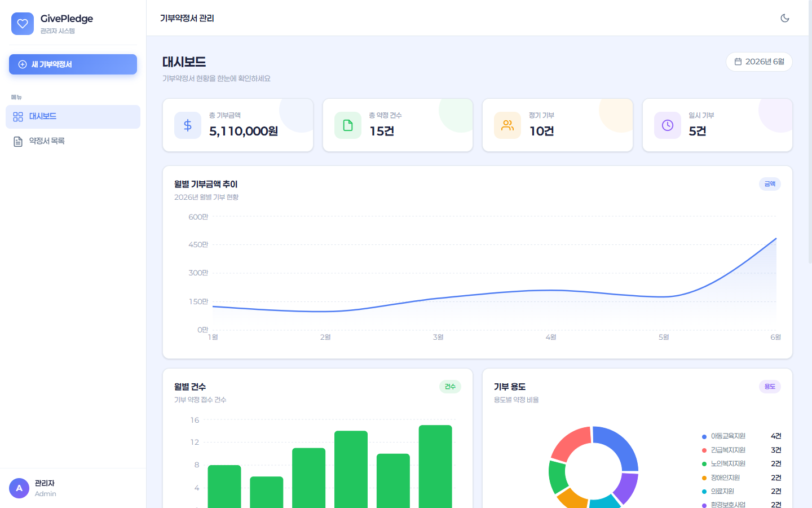Click the green segment of the donut chart
The image size is (812, 508).
pos(557,478)
